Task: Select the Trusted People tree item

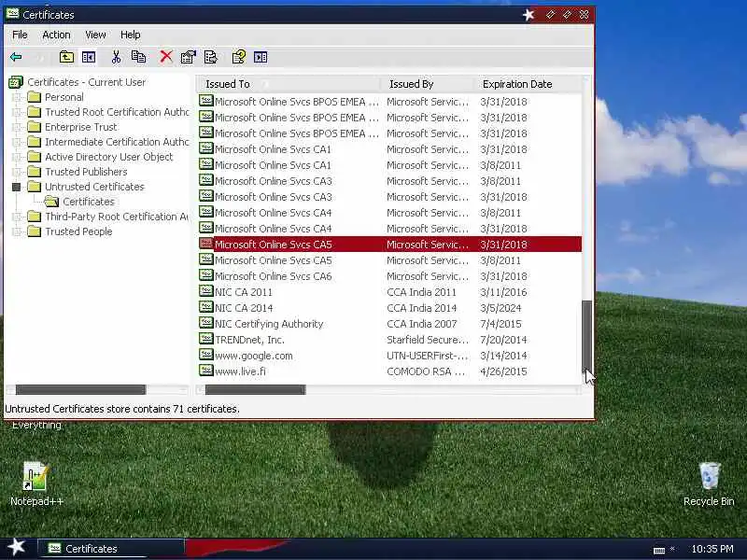Action: point(78,231)
